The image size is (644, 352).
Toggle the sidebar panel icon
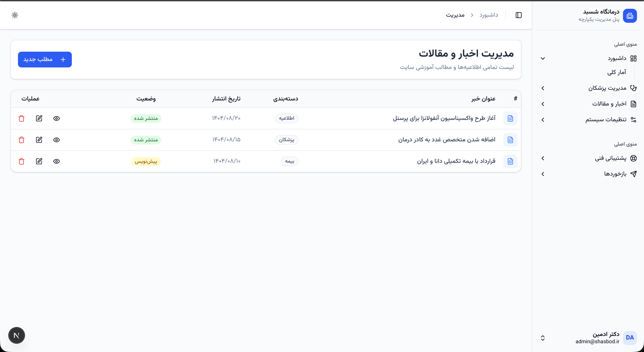[518, 15]
